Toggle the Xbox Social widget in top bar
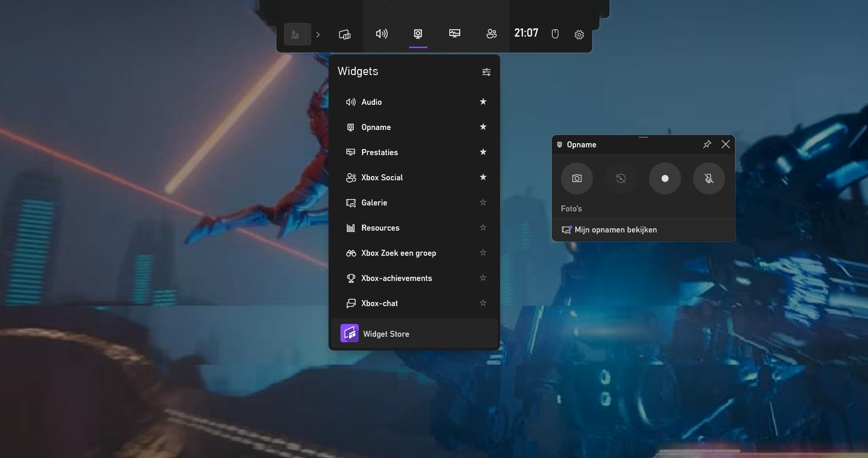The image size is (868, 458). (x=491, y=34)
